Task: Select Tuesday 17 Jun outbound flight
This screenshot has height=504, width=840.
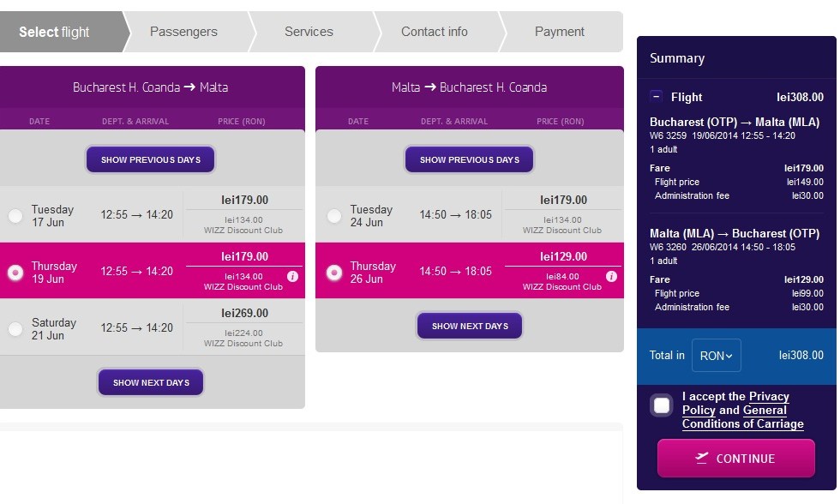Action: (15, 216)
